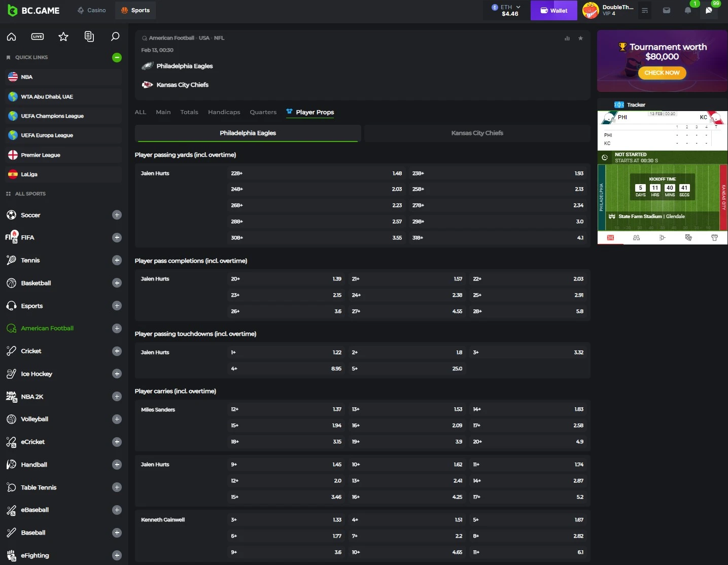Screen dimensions: 728x565
Task: Show match statistics bar chart icon
Action: (x=567, y=38)
